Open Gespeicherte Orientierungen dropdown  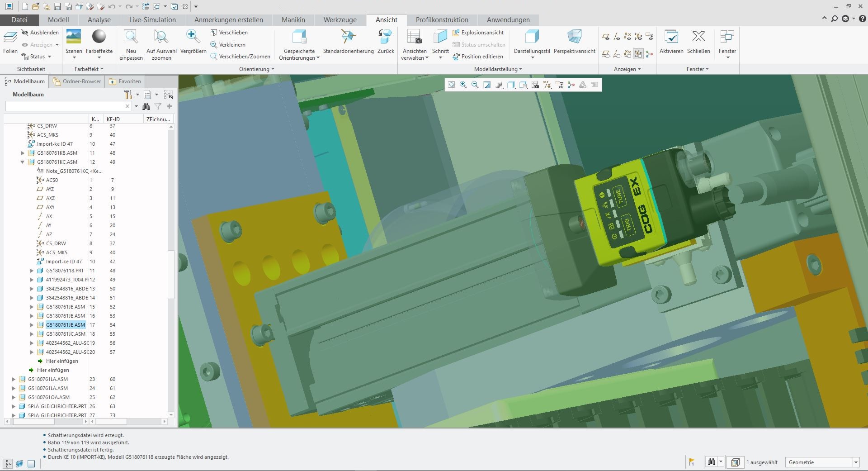tap(299, 54)
